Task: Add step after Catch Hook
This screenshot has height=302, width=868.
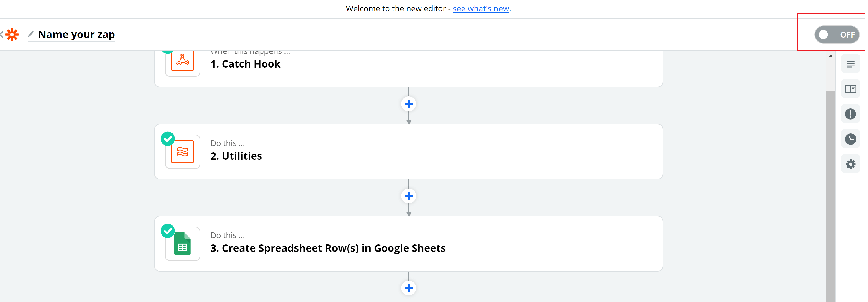Action: pos(408,104)
